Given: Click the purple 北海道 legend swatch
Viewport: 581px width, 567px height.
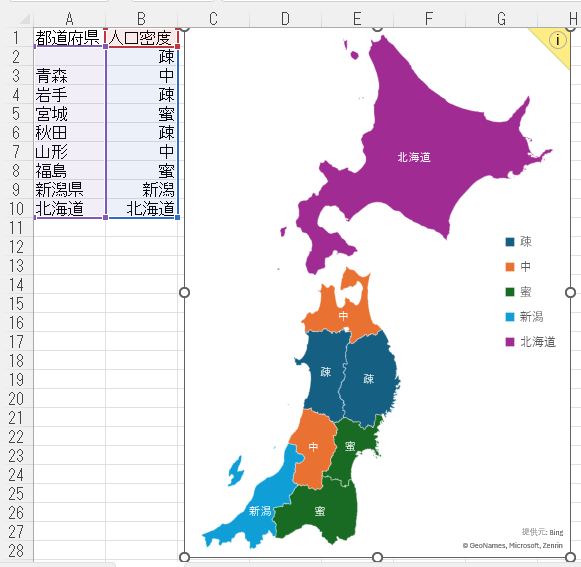Looking at the screenshot, I should click(510, 342).
